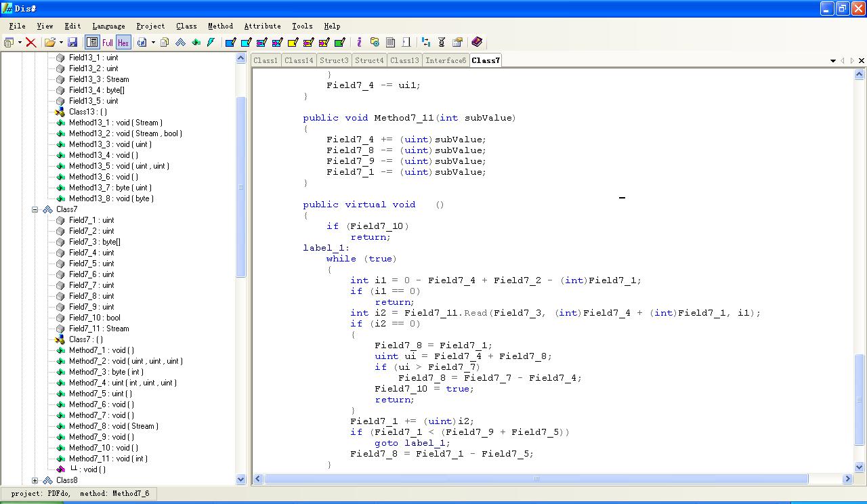This screenshot has height=504, width=867.
Task: Click the lightning bolt toolbar icon
Action: tap(211, 43)
